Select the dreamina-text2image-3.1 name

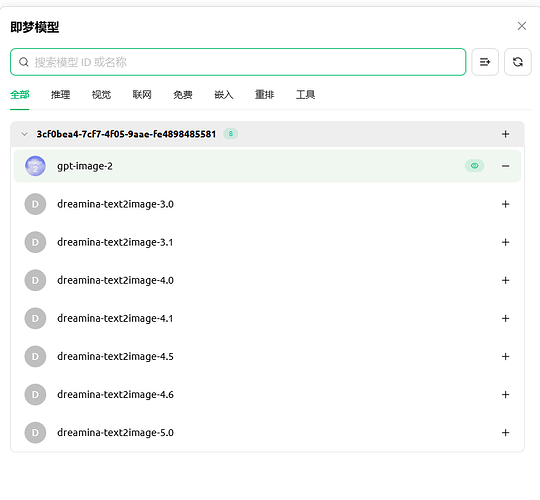[115, 242]
